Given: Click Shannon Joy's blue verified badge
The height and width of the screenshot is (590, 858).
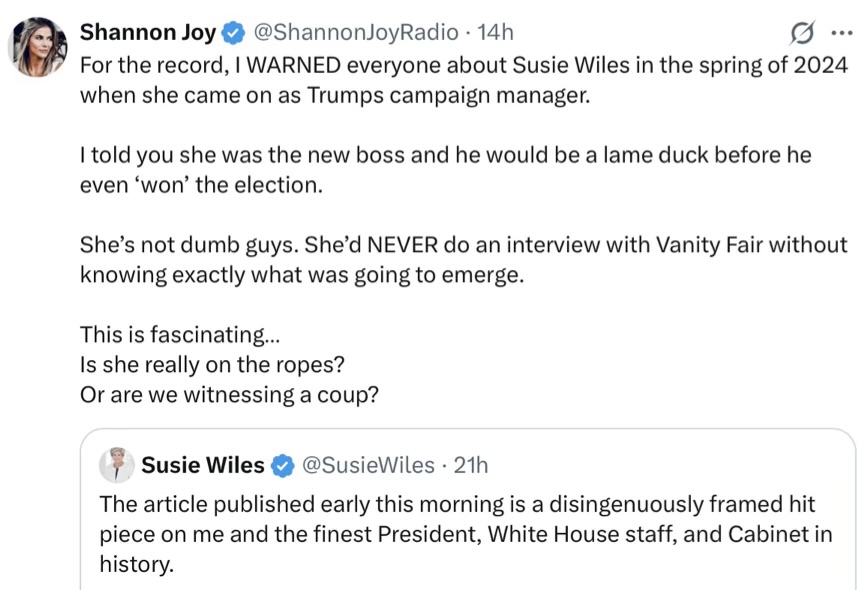Looking at the screenshot, I should coord(233,33).
